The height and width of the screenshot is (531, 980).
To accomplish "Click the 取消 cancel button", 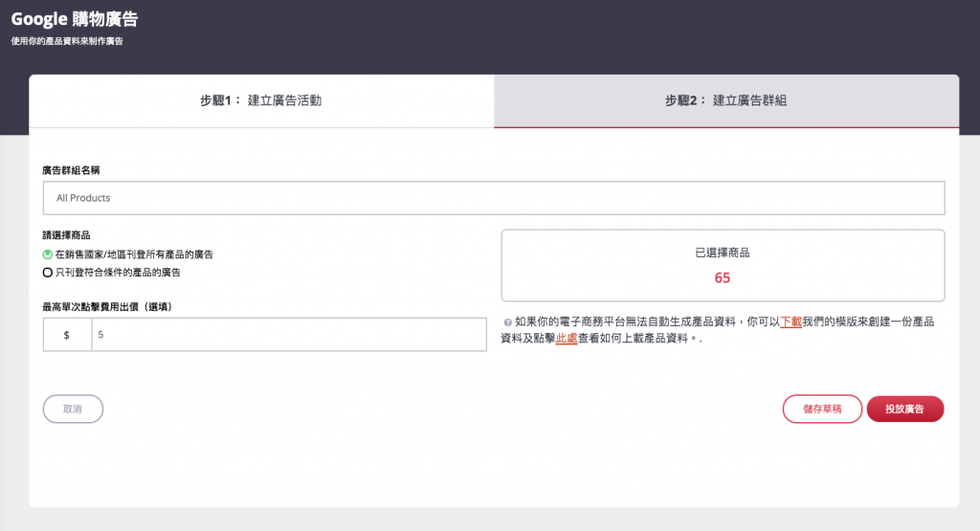I will point(73,409).
